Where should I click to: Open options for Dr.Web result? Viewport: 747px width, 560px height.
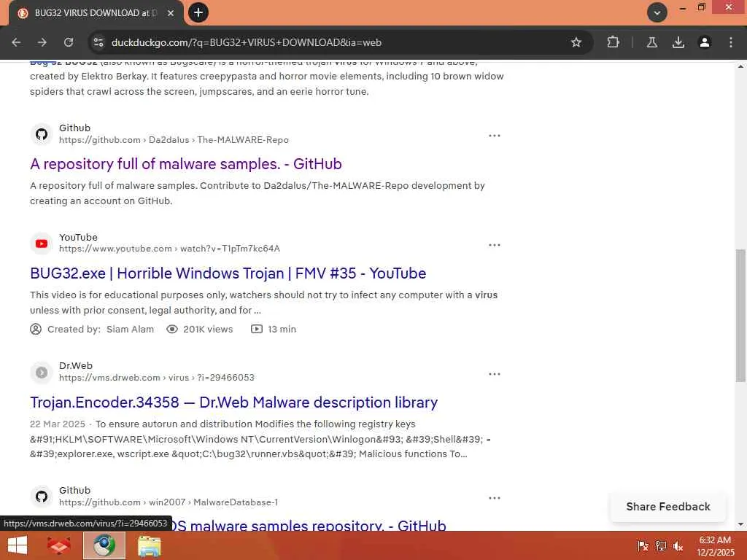(x=494, y=374)
